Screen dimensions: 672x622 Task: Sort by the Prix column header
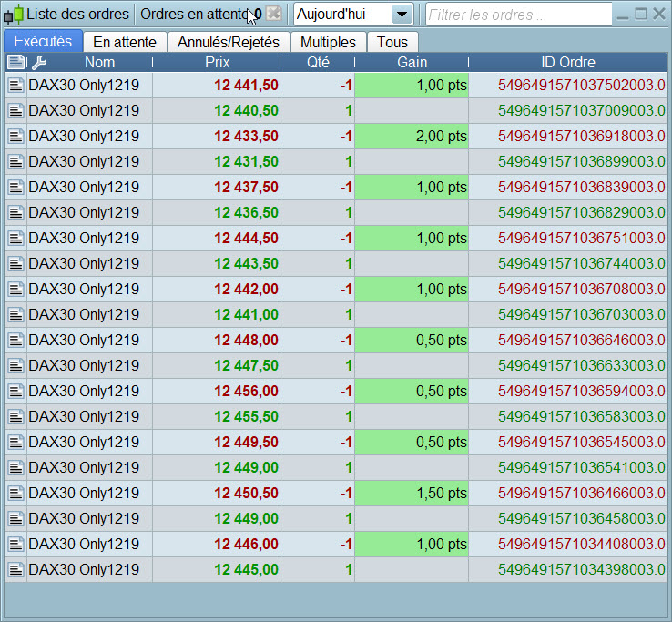point(217,63)
